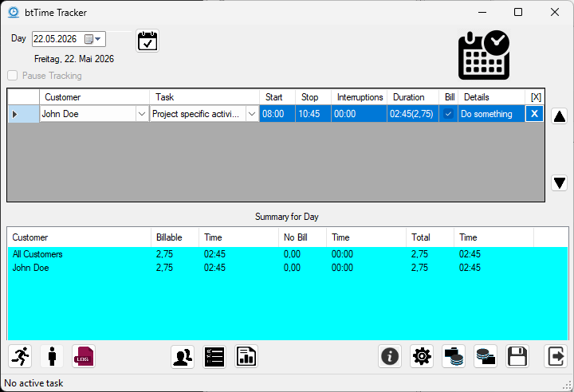Viewport: 574px width, 392px height.
Task: Delete row with blue X button
Action: click(x=534, y=114)
